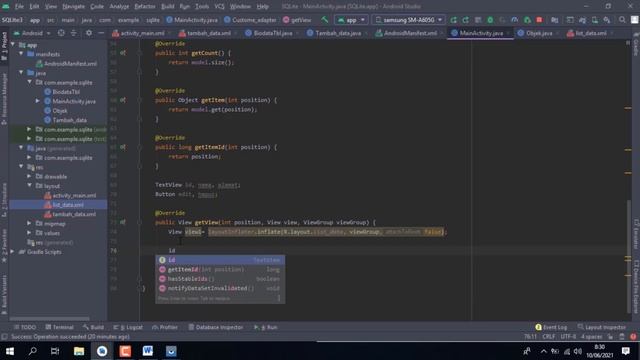Select AndroidManifest.xml in project tree
Viewport: 640px width, 360px height.
[x=67, y=64]
